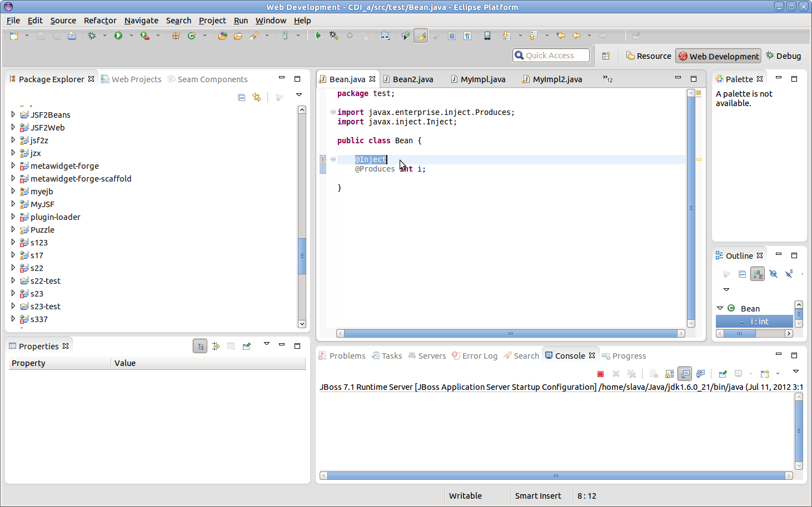Terminate the server with red stop icon
This screenshot has height=507, width=812.
point(600,374)
